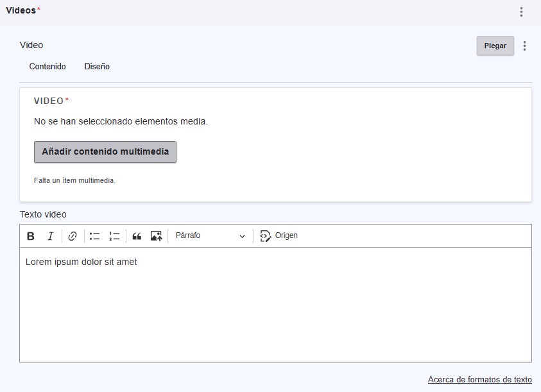Insert a bulleted list
This screenshot has width=541, height=392.
click(x=94, y=236)
